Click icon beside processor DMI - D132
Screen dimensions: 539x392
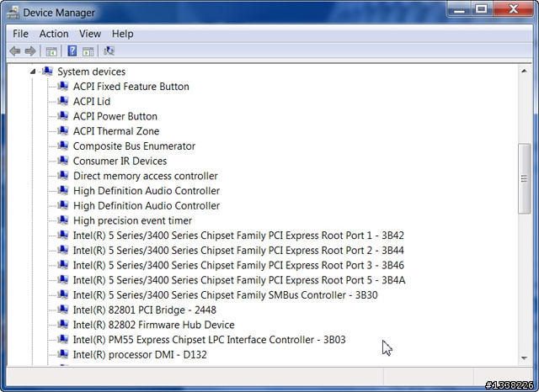point(63,354)
